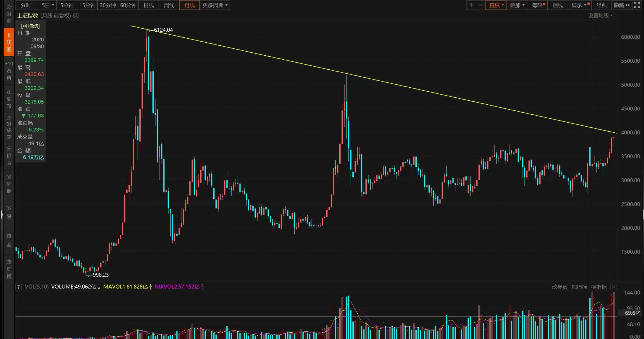Viewport: 644px width, 339px height.
Task: Enter fullscreen via the expand icon
Action: point(637,5)
